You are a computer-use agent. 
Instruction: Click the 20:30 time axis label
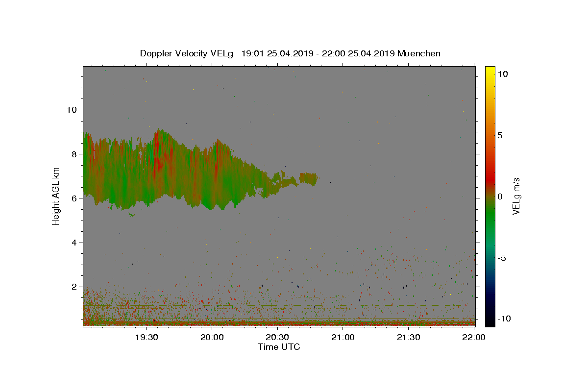[277, 337]
